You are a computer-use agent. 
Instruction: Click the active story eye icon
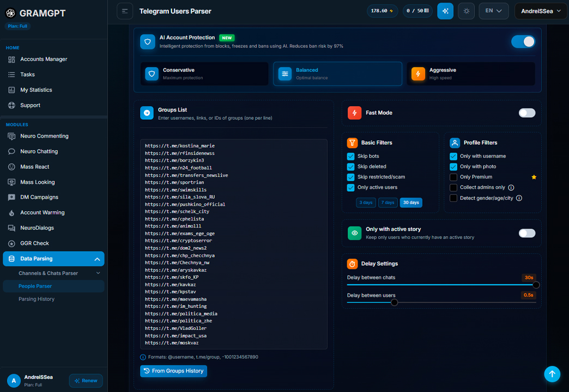[x=355, y=233]
